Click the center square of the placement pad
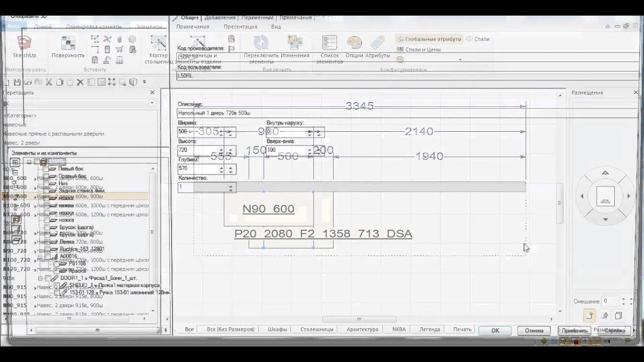The width and height of the screenshot is (644, 362). [x=605, y=196]
